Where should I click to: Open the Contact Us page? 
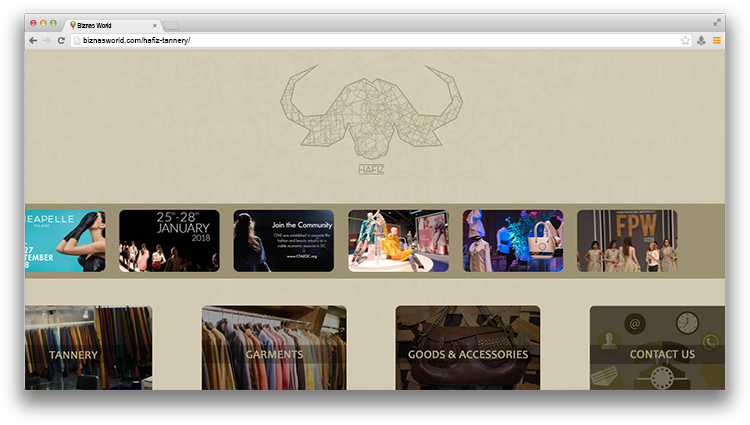pos(661,354)
